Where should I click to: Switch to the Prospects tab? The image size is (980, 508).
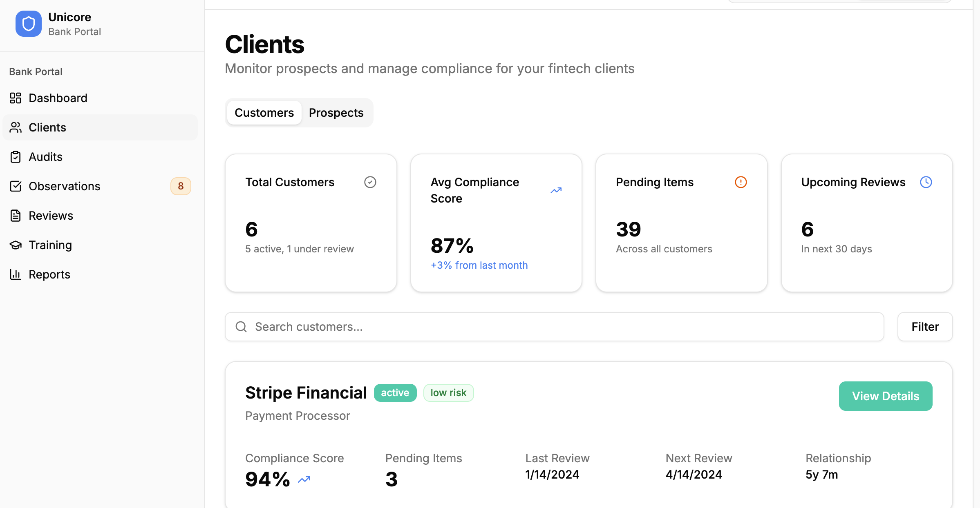(336, 113)
